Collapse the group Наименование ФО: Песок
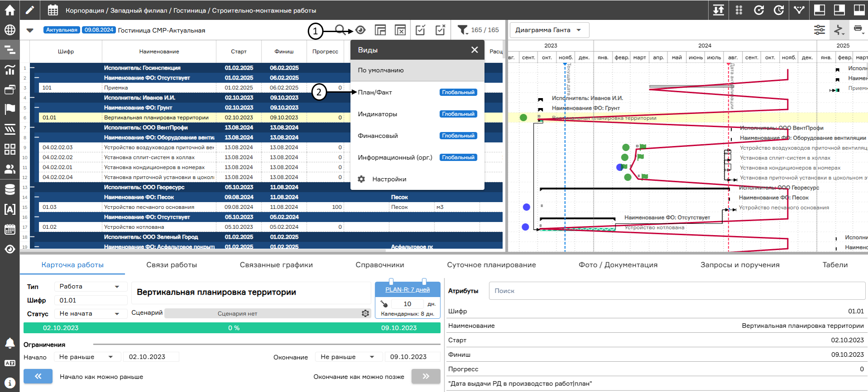This screenshot has height=392, width=868. pos(37,197)
